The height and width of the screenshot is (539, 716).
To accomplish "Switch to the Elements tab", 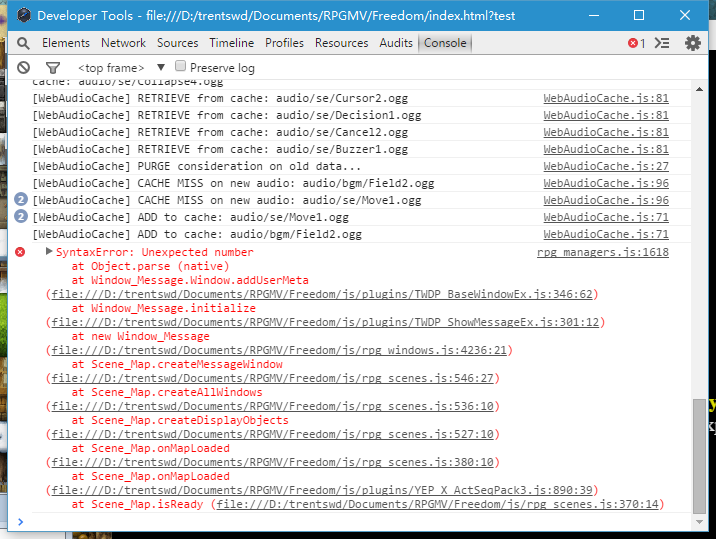I will click(66, 43).
